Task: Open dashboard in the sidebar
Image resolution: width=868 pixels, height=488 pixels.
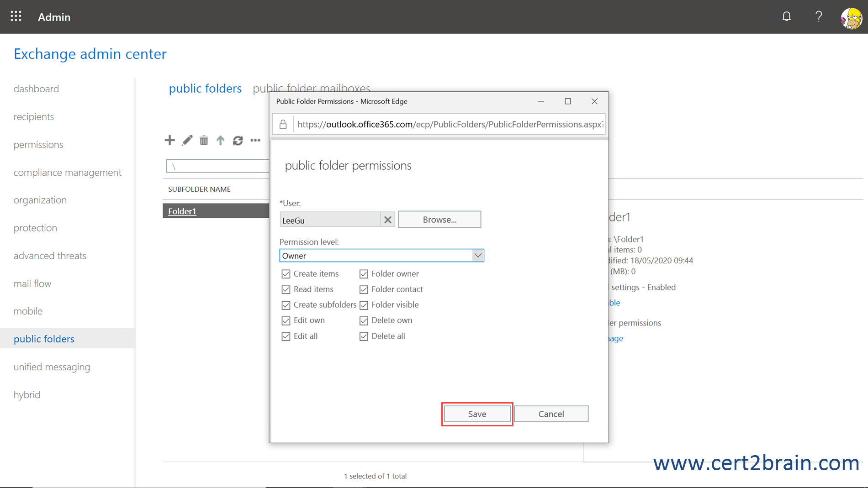Action: click(x=36, y=89)
